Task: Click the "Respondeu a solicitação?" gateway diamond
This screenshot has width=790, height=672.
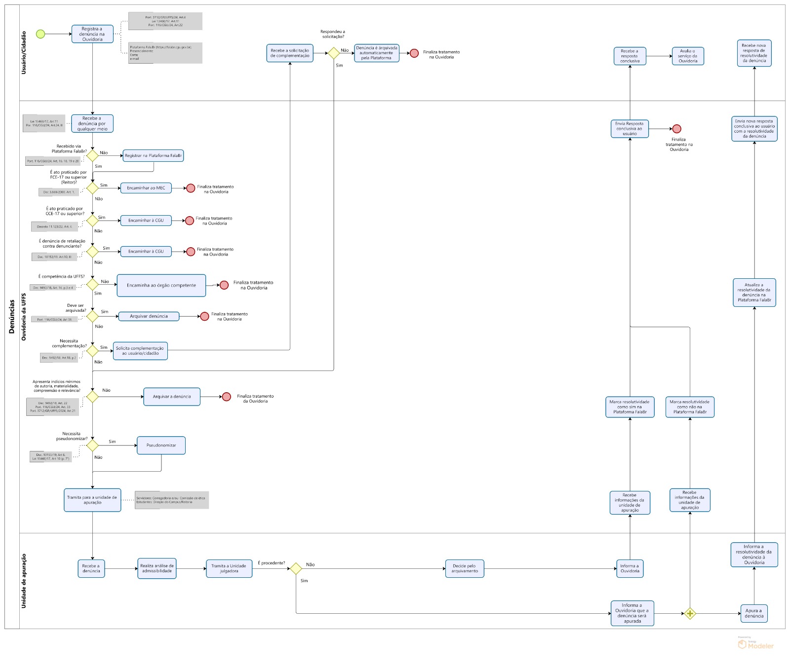Action: [x=334, y=53]
